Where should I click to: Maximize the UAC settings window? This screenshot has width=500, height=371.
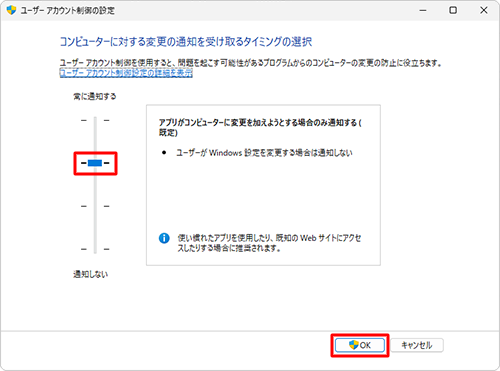click(453, 10)
